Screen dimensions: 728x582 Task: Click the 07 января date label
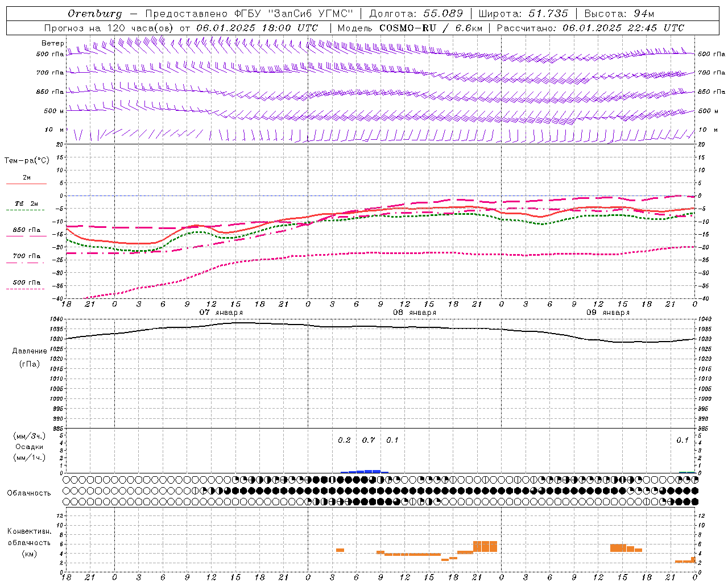221,313
